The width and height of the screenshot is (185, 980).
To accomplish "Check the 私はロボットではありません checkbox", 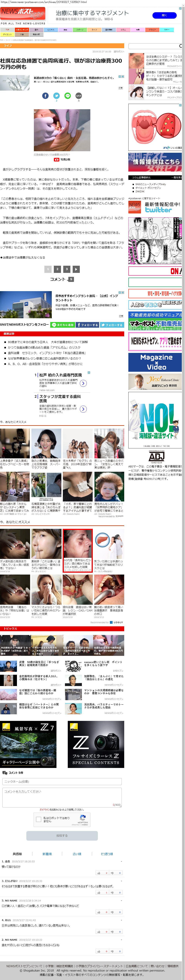I will pyautogui.click(x=38, y=819).
